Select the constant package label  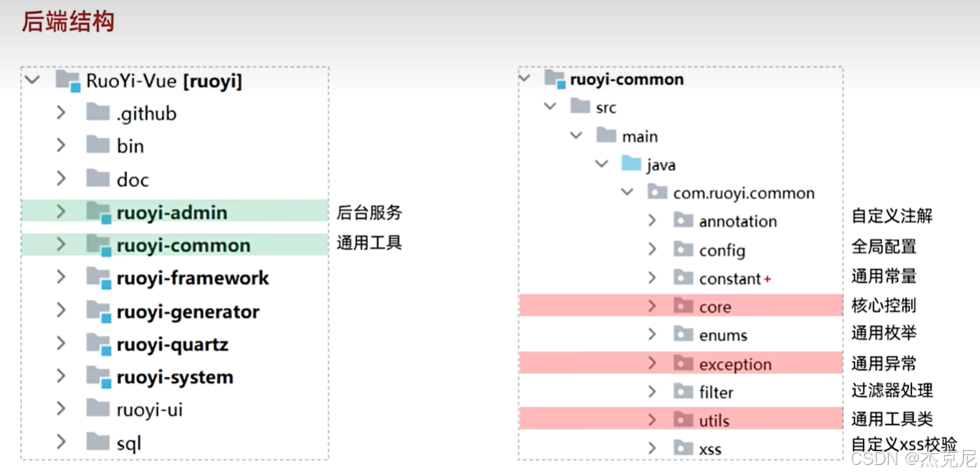tap(730, 278)
